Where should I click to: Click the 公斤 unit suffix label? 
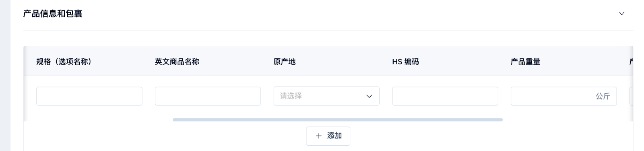[603, 96]
